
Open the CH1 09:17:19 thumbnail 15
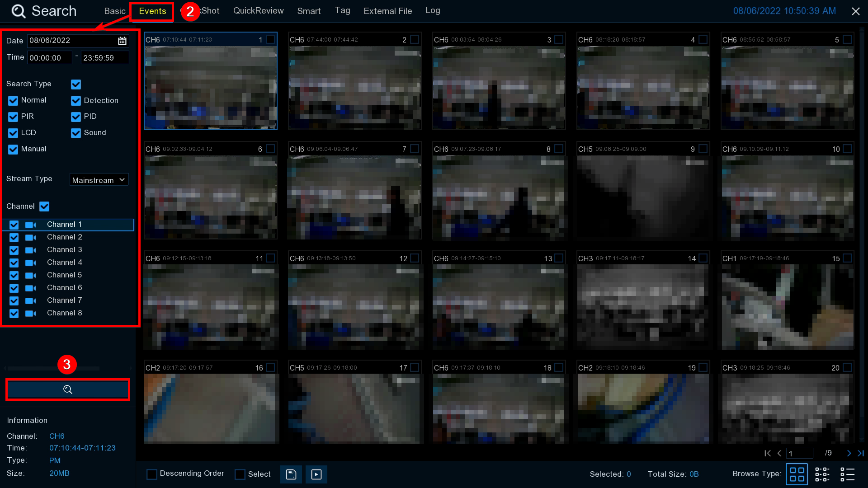tap(787, 307)
